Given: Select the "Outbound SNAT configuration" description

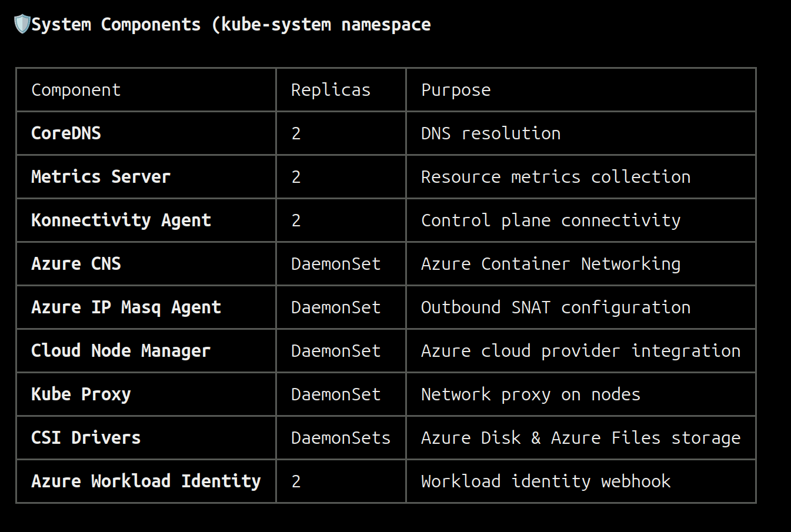Looking at the screenshot, I should (x=556, y=307).
